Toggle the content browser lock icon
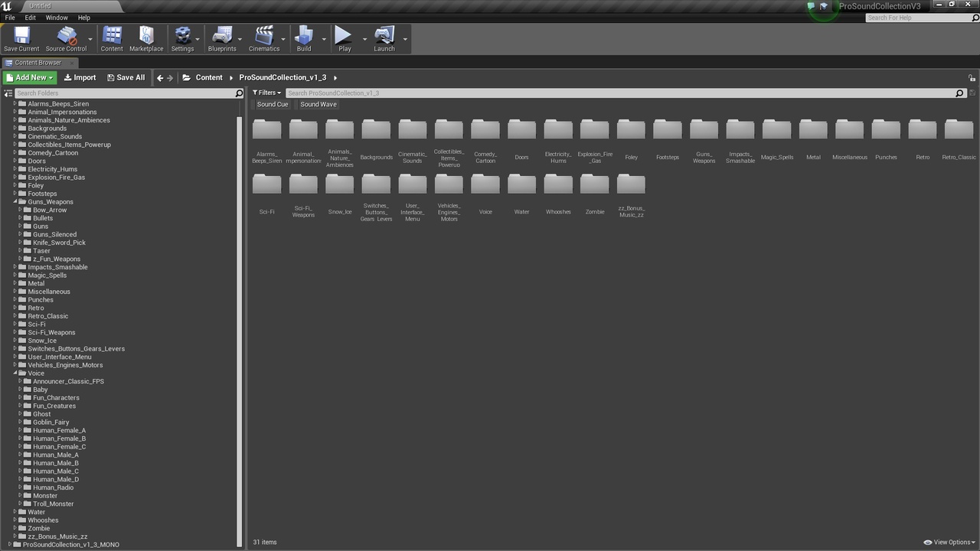Screen dimensions: 980x551 [x=972, y=78]
